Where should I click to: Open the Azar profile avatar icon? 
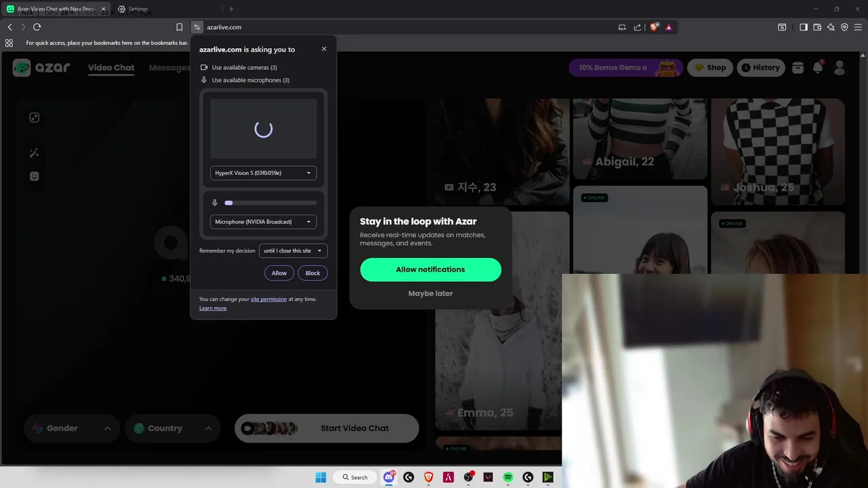840,67
